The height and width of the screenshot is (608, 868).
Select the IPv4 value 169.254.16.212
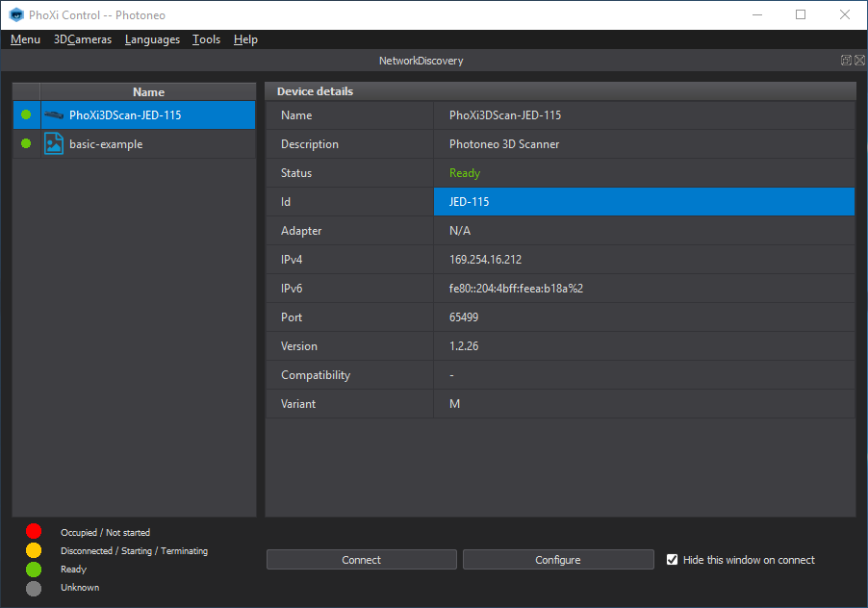pyautogui.click(x=487, y=260)
